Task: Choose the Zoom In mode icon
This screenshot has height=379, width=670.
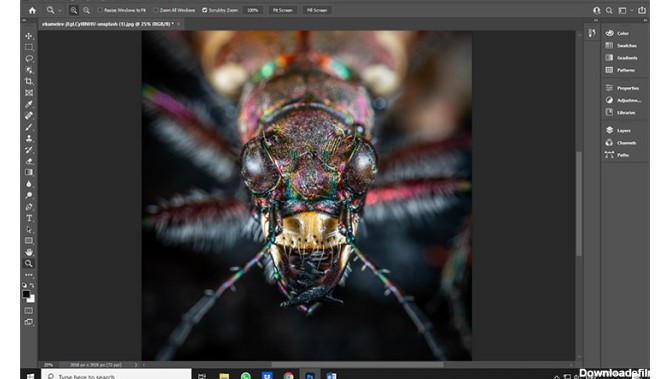Action: coord(73,10)
